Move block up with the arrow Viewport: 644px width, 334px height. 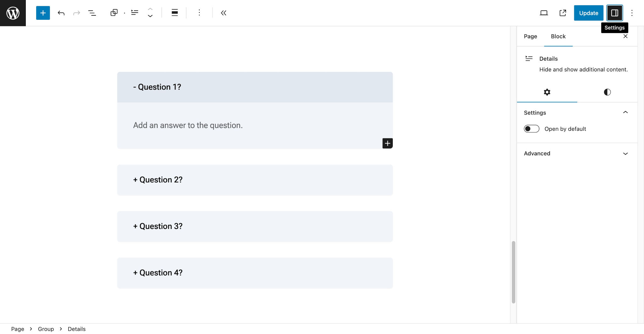tap(150, 9)
